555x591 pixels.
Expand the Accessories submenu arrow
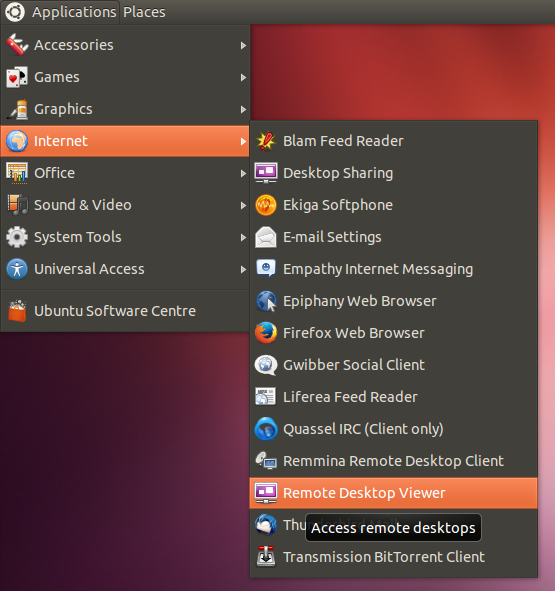click(x=243, y=45)
